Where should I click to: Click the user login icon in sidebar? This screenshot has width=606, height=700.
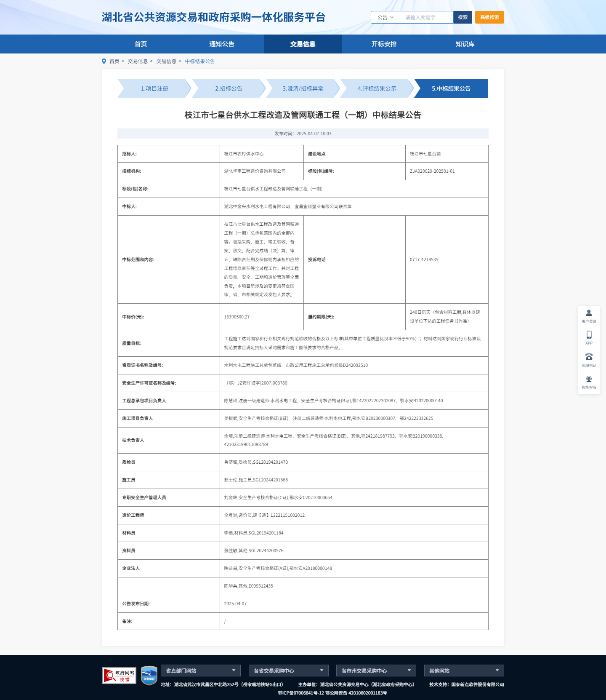tap(589, 313)
